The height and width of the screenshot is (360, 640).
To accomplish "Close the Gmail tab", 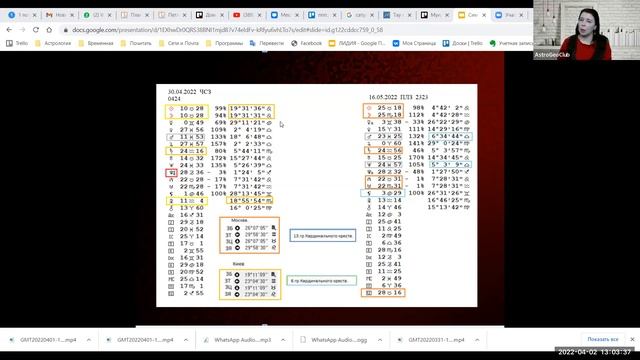I will point(72,15).
